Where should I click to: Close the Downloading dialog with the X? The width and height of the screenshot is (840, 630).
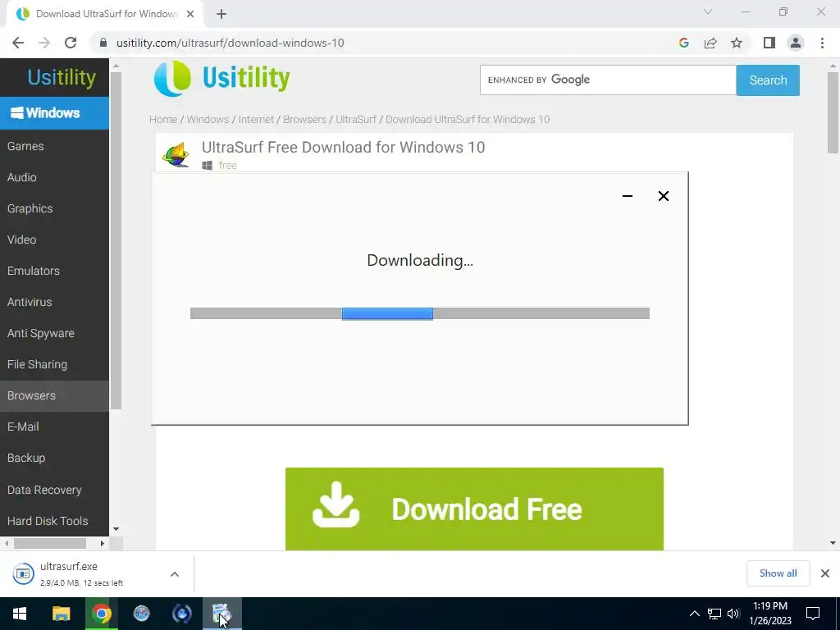tap(663, 196)
